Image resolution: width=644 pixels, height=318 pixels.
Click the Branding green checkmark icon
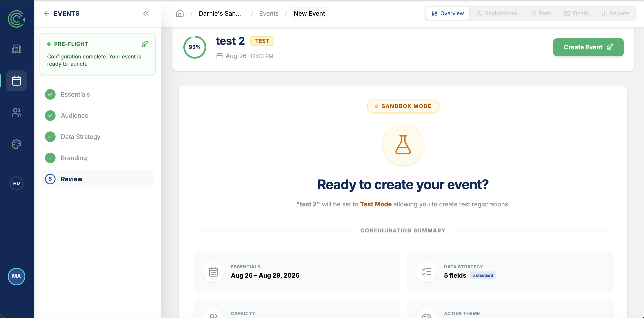[50, 158]
